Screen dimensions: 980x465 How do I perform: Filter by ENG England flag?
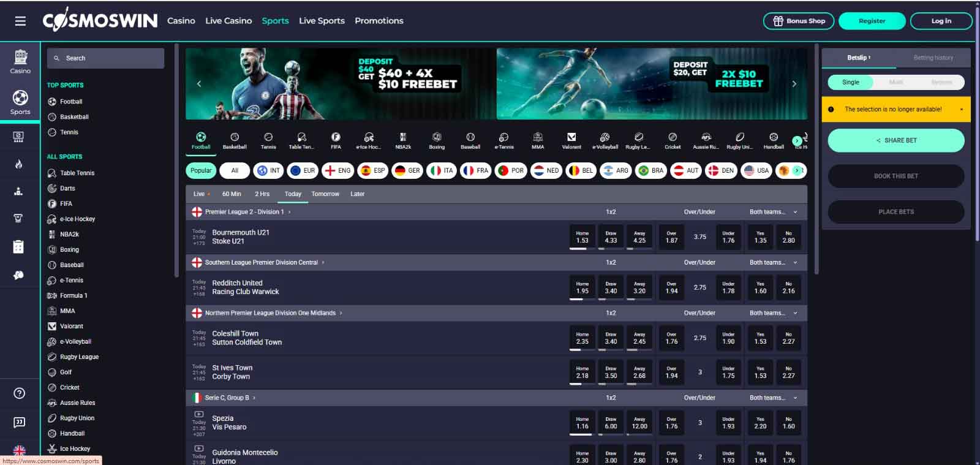[337, 170]
